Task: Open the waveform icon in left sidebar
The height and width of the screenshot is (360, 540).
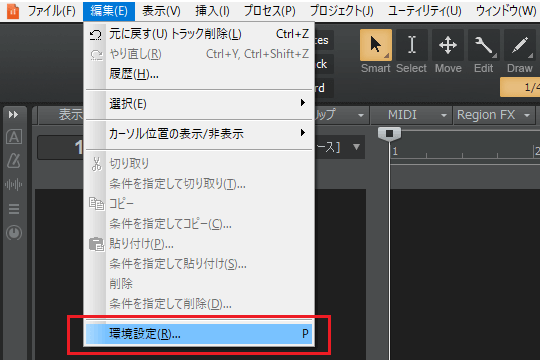Action: [x=13, y=185]
